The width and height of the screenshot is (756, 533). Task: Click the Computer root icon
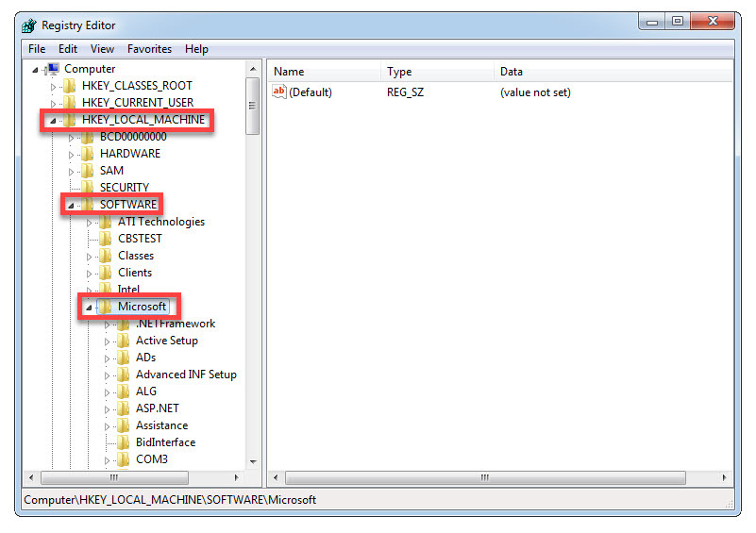[x=53, y=69]
